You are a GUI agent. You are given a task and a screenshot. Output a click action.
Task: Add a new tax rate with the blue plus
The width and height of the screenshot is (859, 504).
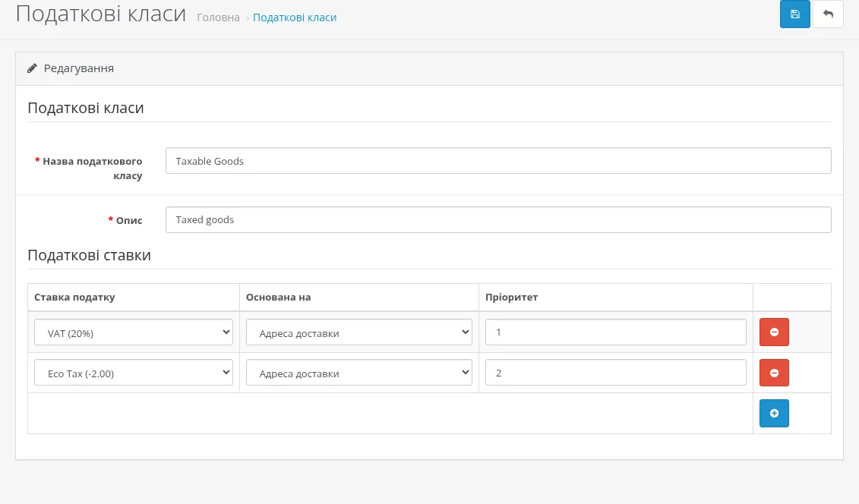(774, 413)
